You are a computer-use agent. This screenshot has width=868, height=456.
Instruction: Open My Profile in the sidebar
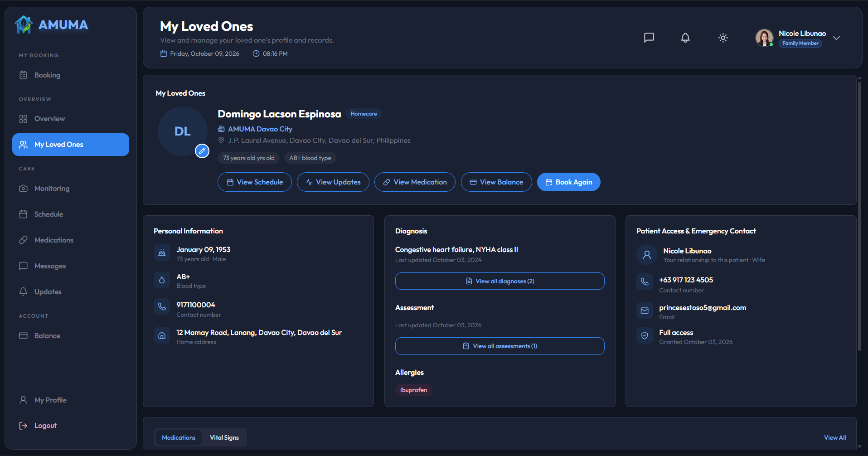71,400
